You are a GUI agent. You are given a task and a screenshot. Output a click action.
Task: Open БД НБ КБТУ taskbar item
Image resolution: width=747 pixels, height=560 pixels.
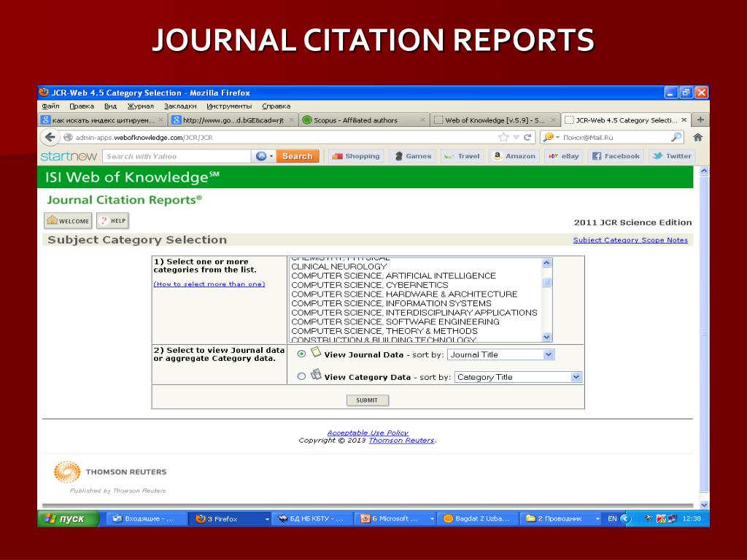312,518
